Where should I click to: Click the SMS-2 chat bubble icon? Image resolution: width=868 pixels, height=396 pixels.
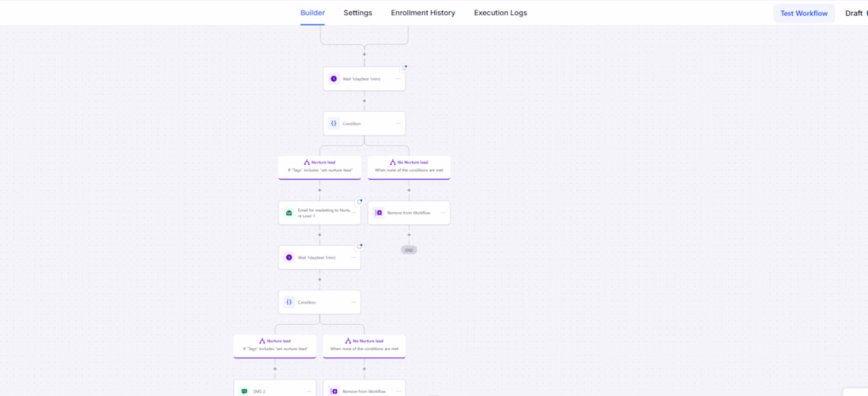[245, 391]
